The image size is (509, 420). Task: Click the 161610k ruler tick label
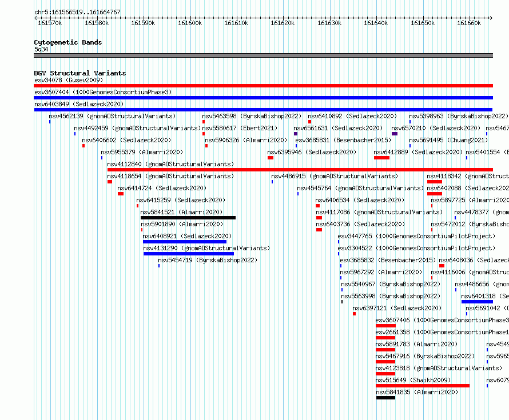click(x=236, y=23)
